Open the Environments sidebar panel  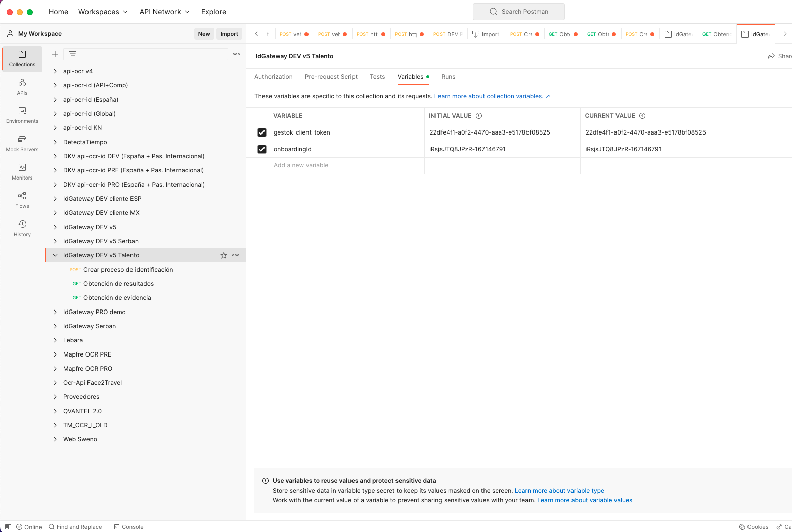click(22, 115)
